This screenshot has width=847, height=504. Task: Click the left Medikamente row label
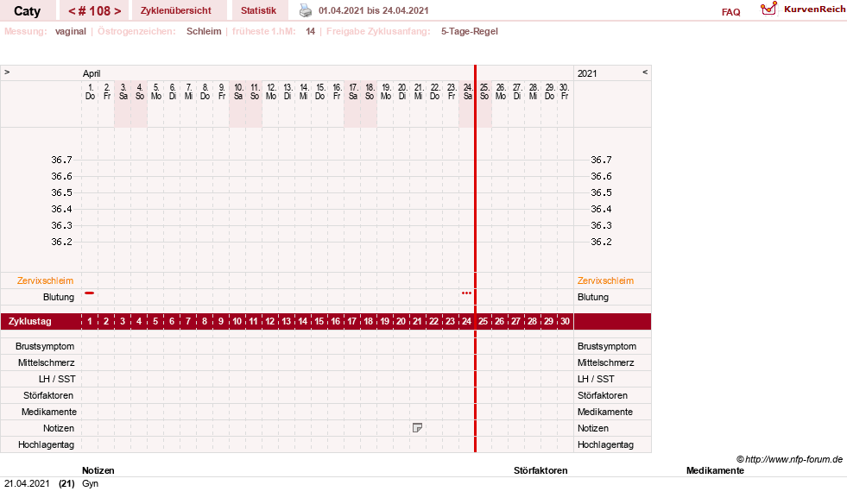pyautogui.click(x=48, y=412)
